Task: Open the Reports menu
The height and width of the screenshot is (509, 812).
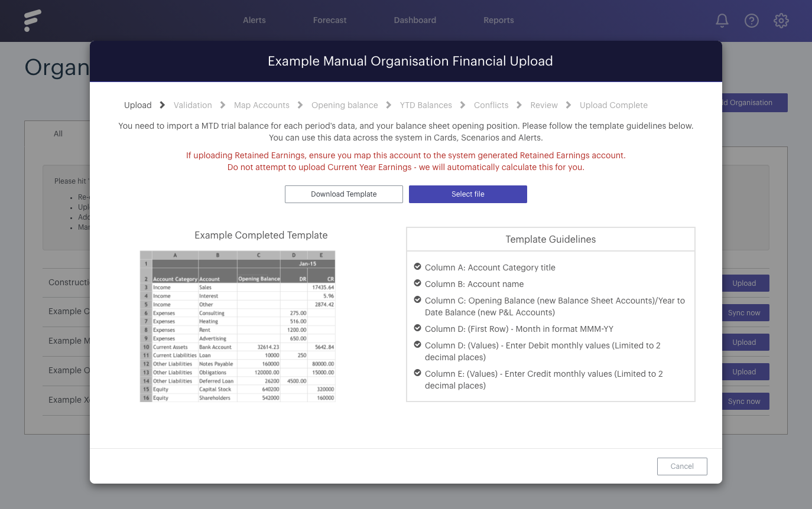Action: click(499, 20)
